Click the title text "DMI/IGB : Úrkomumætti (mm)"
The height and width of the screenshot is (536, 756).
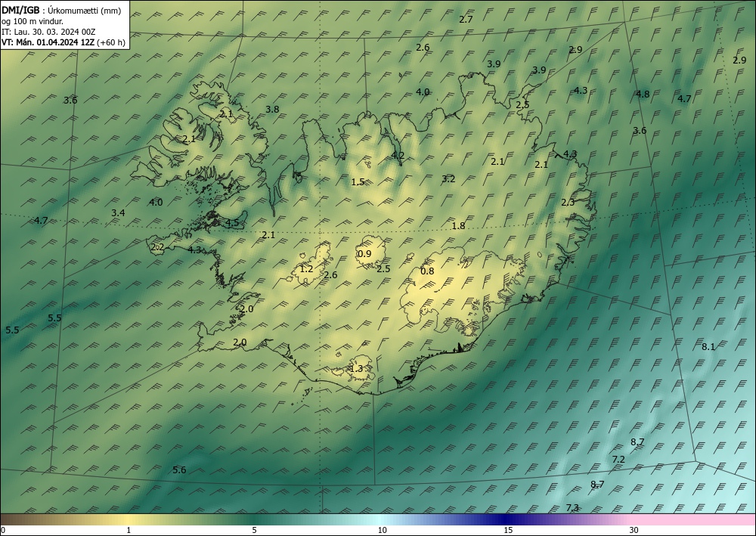click(61, 10)
